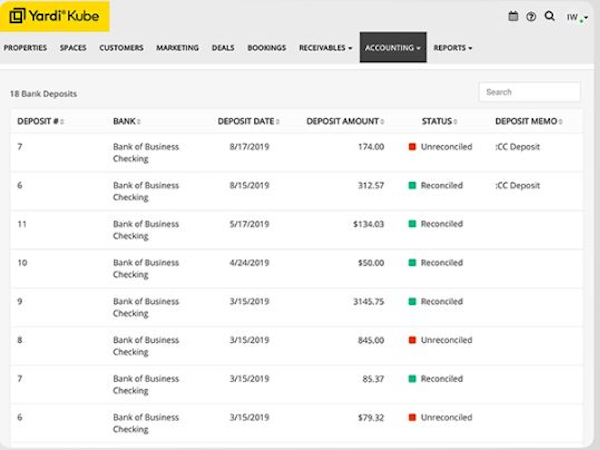Click the Yardi Kube logo
Screen dimensions: 600x450
55,16
